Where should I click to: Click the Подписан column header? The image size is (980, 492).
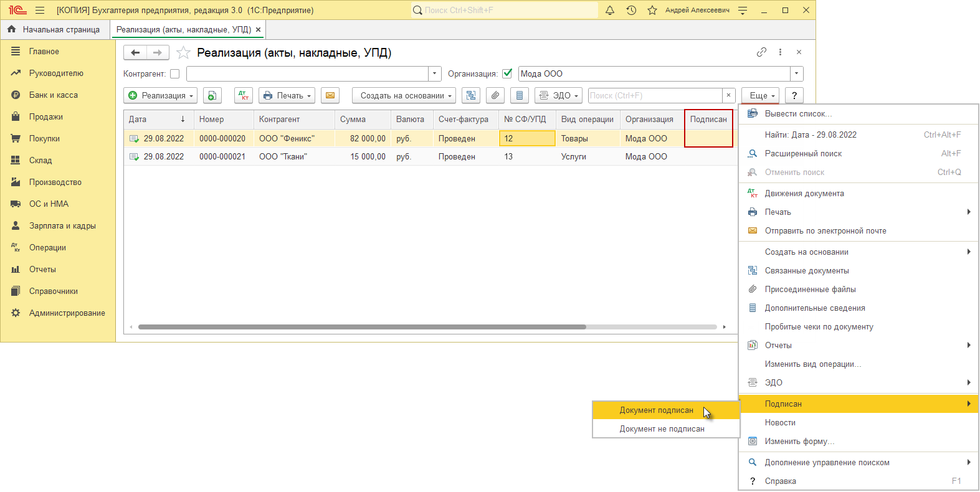click(708, 119)
